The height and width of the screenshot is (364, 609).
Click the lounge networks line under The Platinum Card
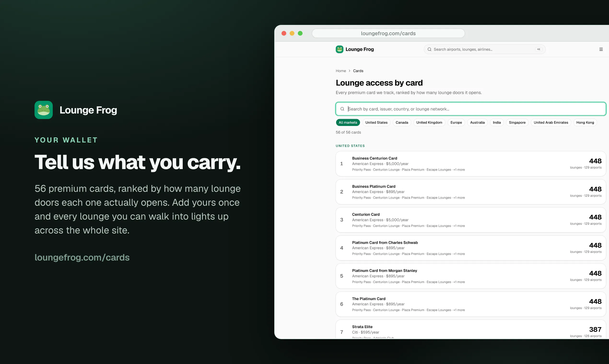(408, 310)
